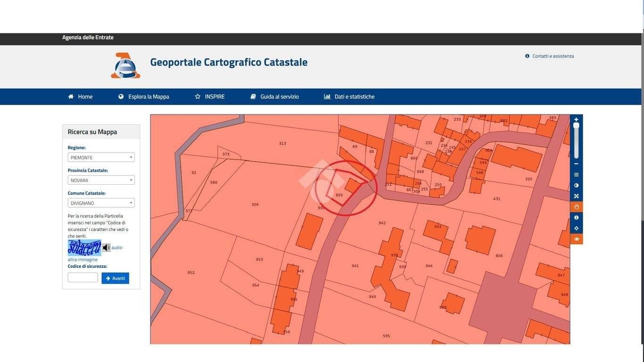
Task: Click the Avanti button
Action: coord(115,278)
